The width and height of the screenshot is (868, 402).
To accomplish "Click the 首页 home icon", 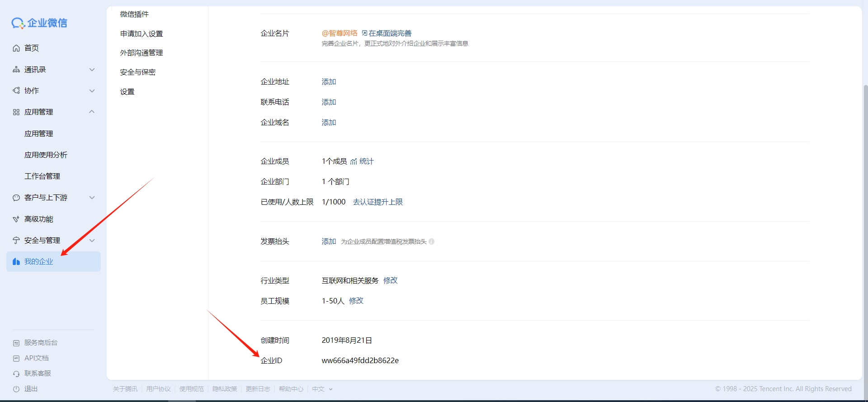I will pos(16,48).
